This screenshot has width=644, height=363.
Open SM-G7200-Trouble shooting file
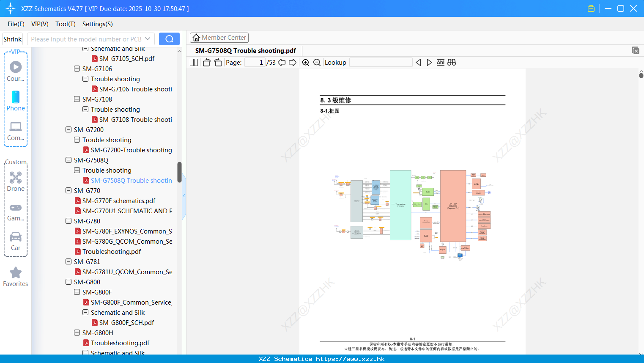click(x=128, y=150)
